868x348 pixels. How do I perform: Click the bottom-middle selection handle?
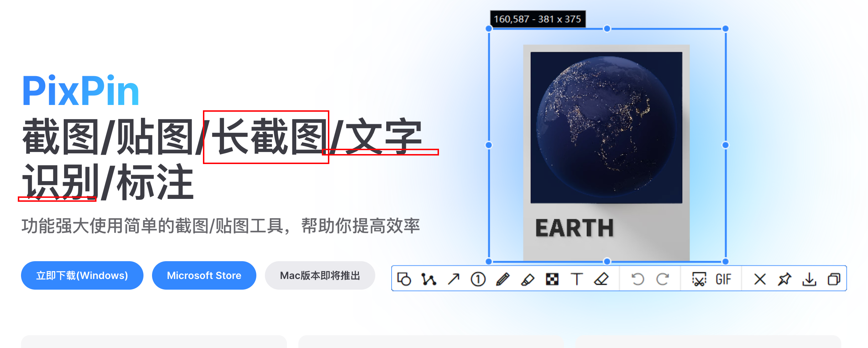tap(607, 262)
